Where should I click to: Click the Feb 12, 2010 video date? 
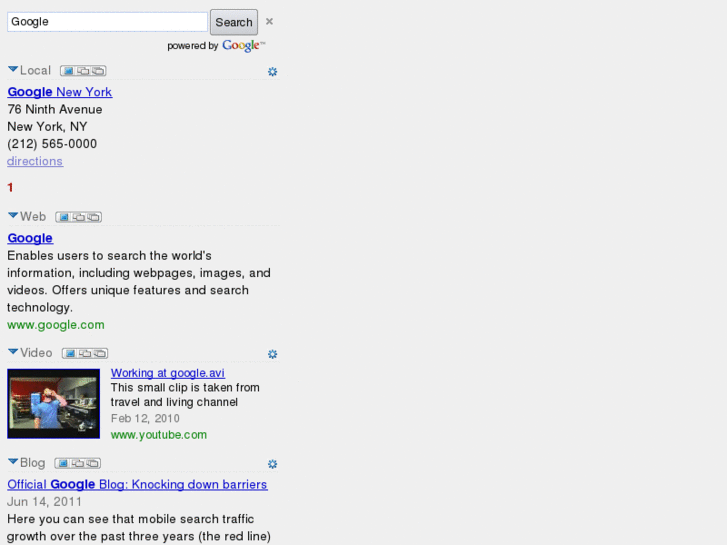tap(145, 418)
